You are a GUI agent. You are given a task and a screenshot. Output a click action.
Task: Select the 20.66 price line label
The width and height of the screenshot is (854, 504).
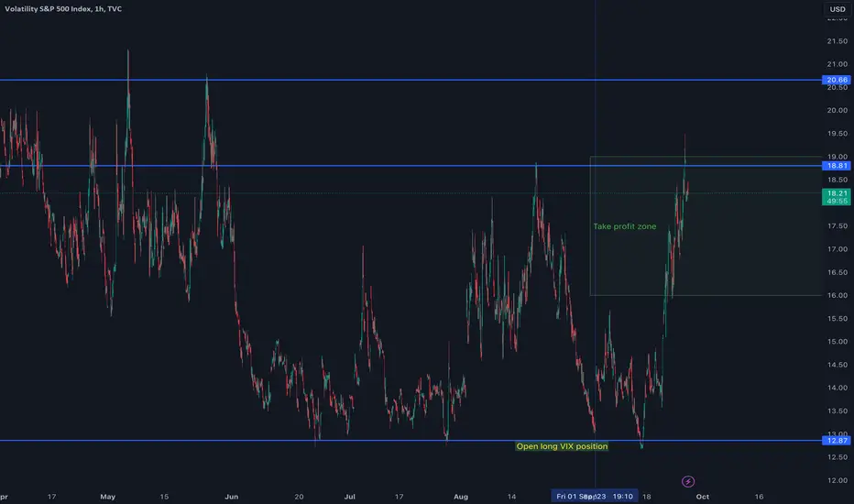click(x=837, y=80)
